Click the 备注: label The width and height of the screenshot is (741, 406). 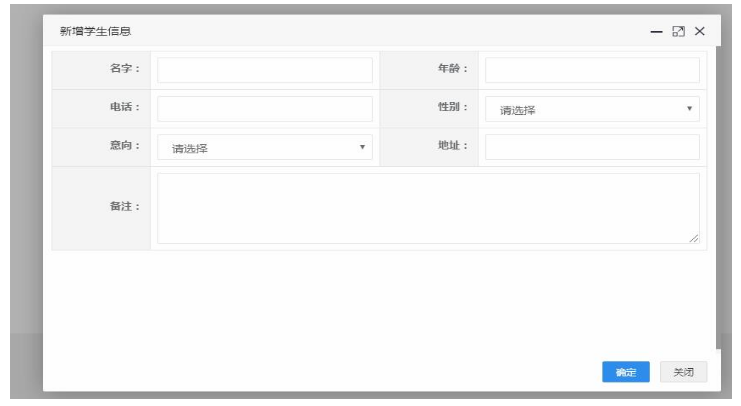[x=125, y=206]
